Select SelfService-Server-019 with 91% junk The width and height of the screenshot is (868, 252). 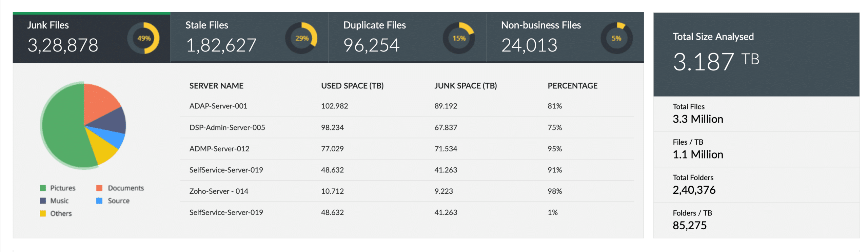[226, 170]
